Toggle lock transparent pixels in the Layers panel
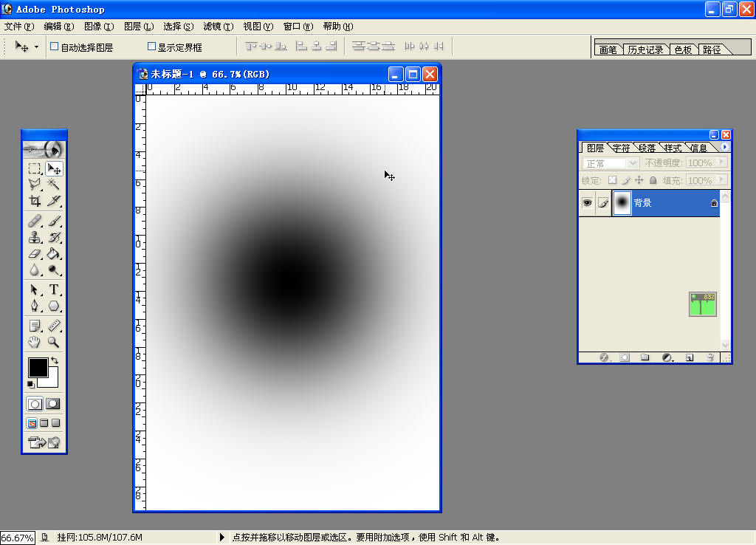The width and height of the screenshot is (756, 545). pyautogui.click(x=612, y=180)
